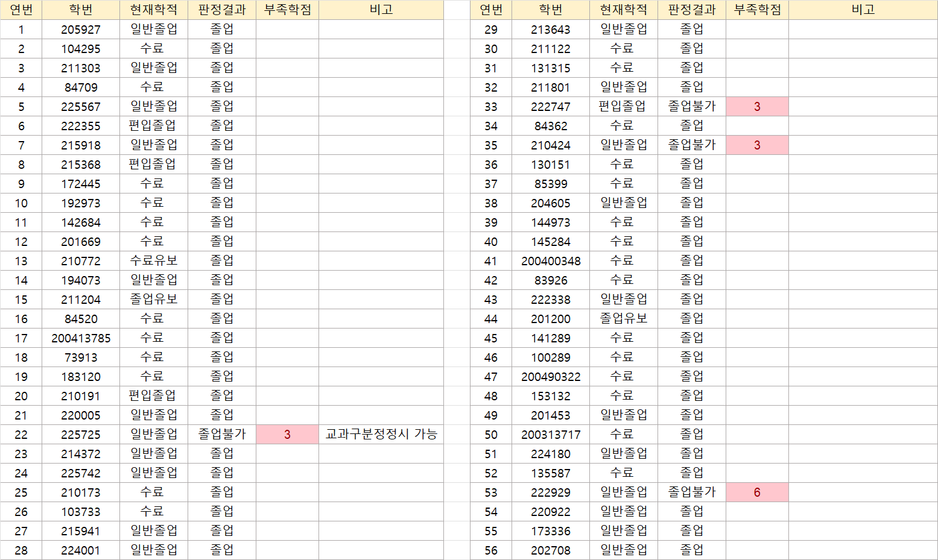Select the pink 부족학점 cell in row 33
This screenshot has width=938, height=560.
click(757, 107)
